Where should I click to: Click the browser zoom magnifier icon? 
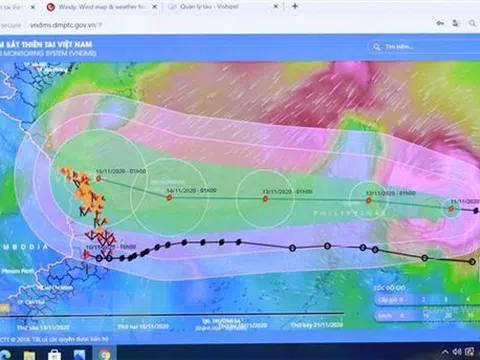pos(472,23)
